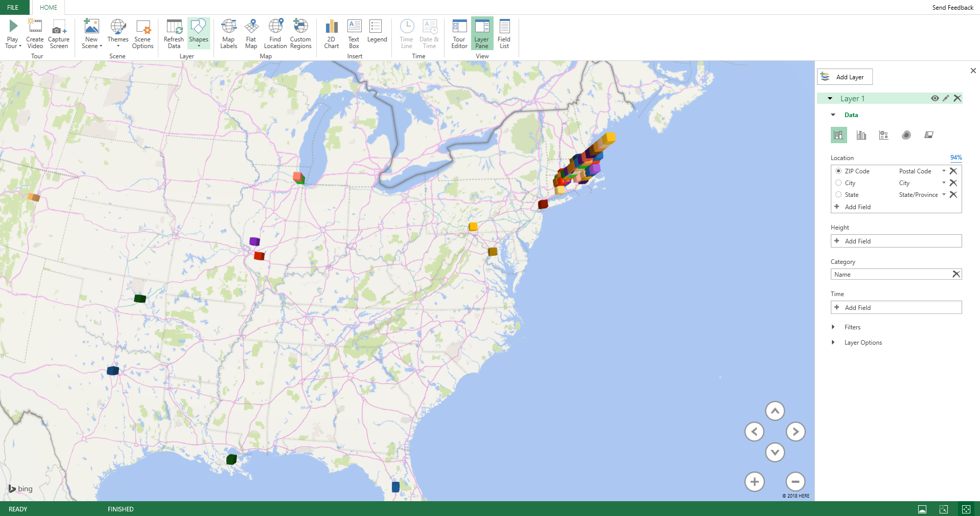The height and width of the screenshot is (516, 980).
Task: Switch to Flat Map view
Action: [x=251, y=34]
